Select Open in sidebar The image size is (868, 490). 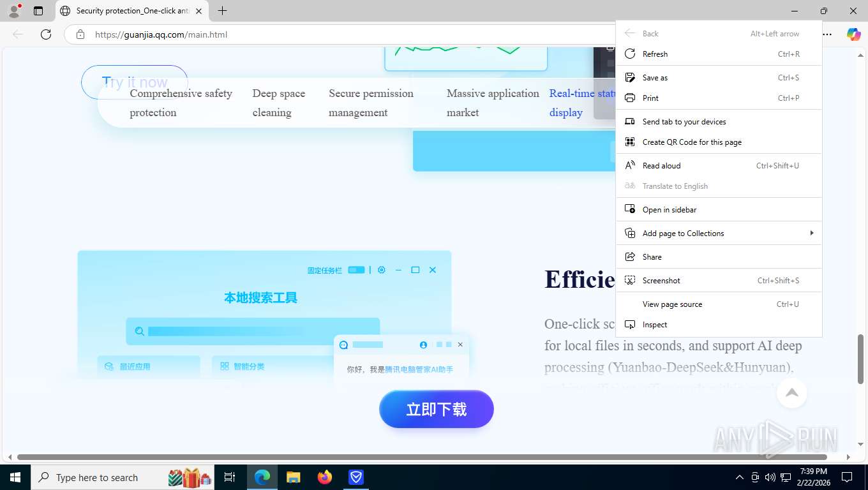[719, 210]
